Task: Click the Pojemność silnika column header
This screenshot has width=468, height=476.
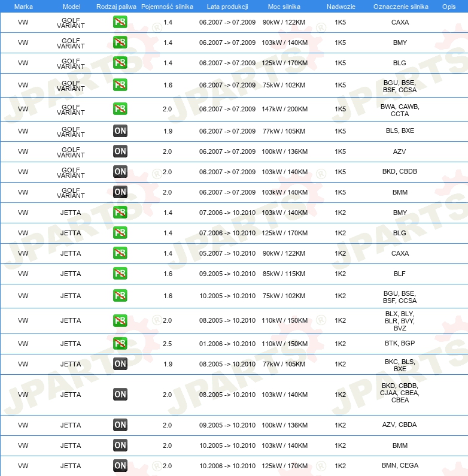Action: (167, 7)
